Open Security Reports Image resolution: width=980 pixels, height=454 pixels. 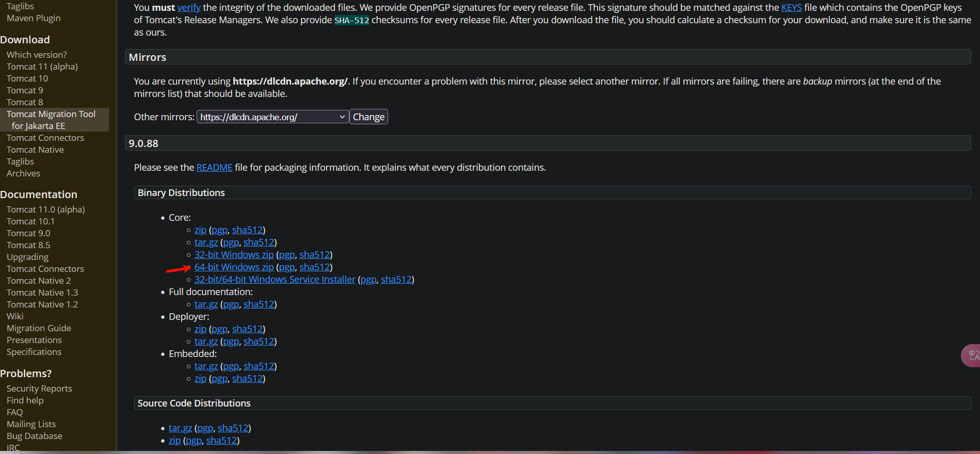pos(39,388)
